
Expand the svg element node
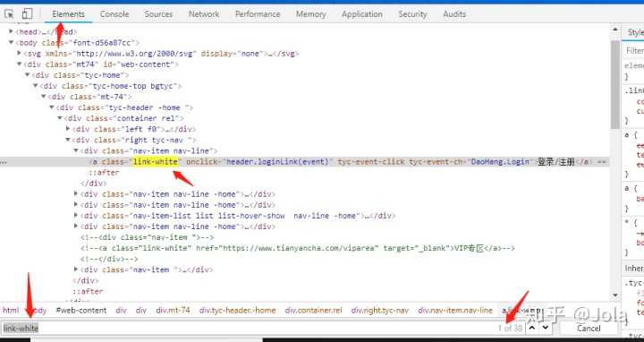tap(19, 53)
